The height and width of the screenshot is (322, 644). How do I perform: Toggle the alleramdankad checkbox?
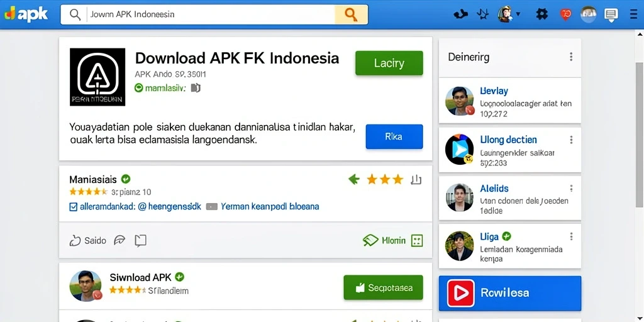(x=74, y=206)
